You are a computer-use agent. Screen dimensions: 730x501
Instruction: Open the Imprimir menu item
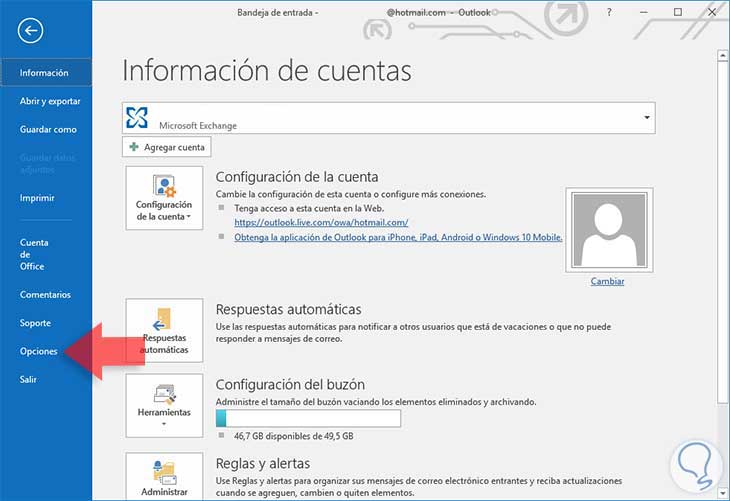(37, 198)
